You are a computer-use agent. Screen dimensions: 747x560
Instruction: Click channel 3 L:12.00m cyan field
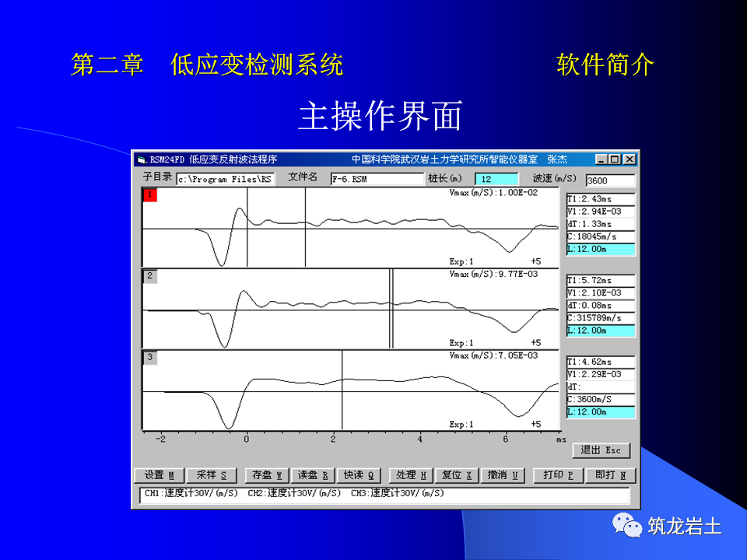(601, 412)
